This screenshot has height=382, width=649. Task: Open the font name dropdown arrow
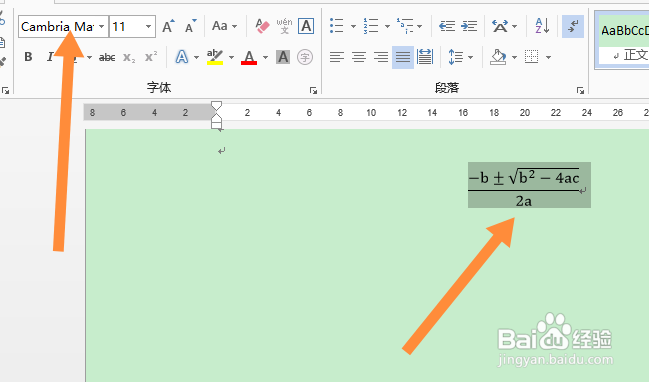pos(102,27)
